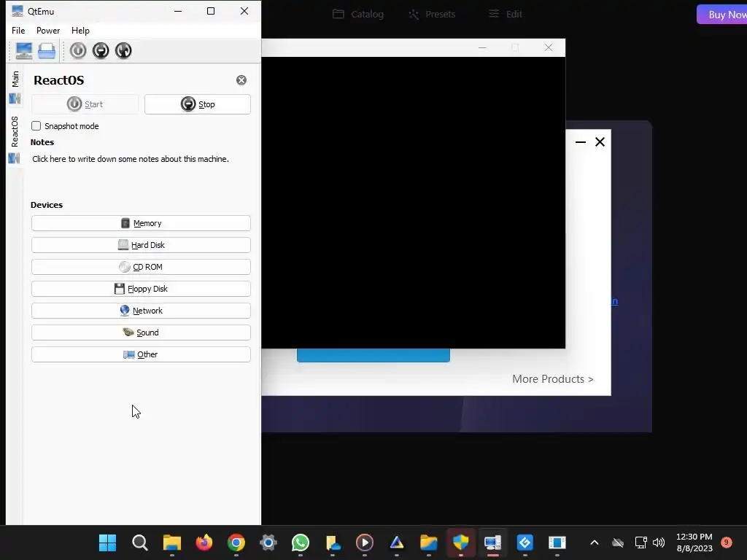Viewport: 747px width, 560px height.
Task: Switch to QtEmu taskbar icon
Action: tap(493, 542)
